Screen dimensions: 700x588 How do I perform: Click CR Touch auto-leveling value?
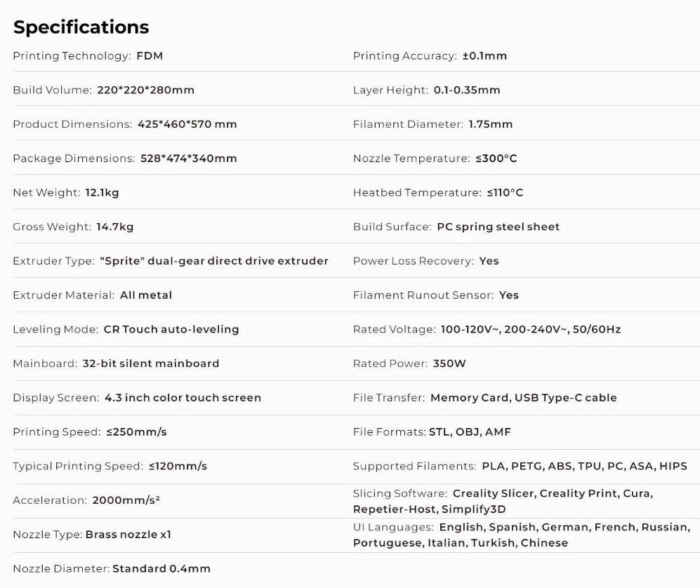click(x=171, y=329)
